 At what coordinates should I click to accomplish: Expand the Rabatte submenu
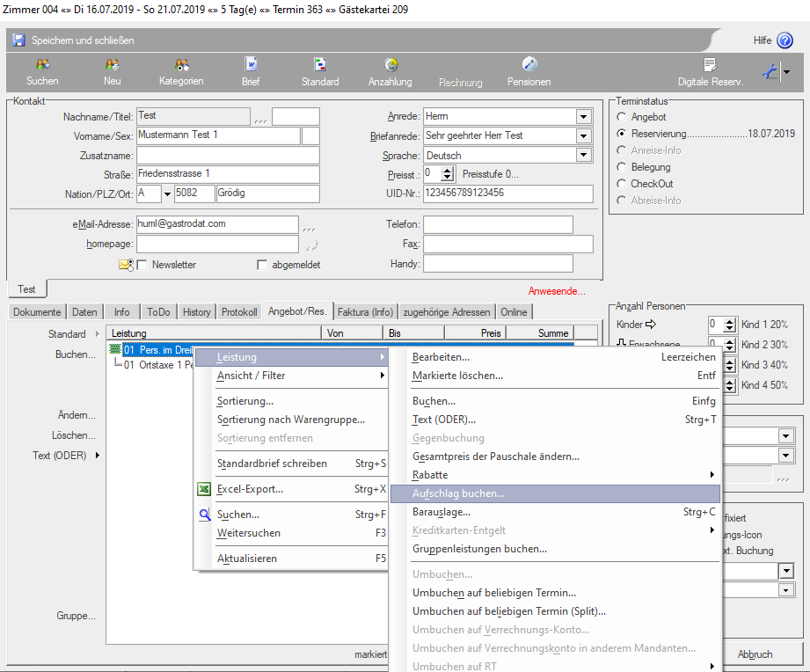tap(711, 475)
